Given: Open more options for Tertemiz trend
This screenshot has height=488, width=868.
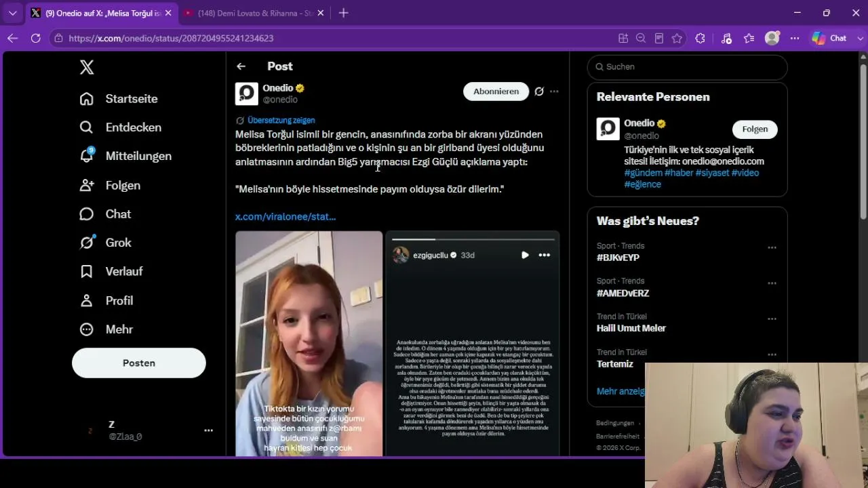Looking at the screenshot, I should [x=772, y=354].
